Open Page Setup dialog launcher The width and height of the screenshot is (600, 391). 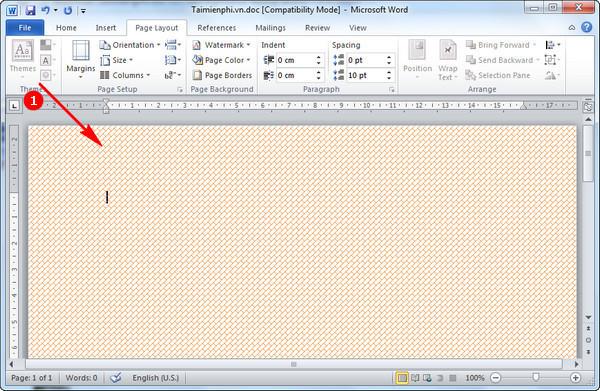pyautogui.click(x=180, y=90)
